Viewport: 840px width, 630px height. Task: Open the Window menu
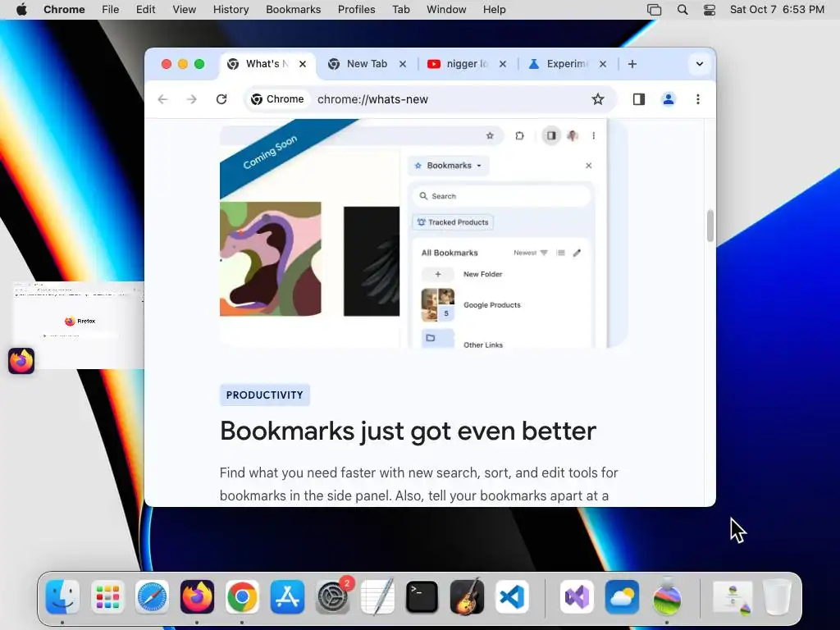[x=446, y=10]
